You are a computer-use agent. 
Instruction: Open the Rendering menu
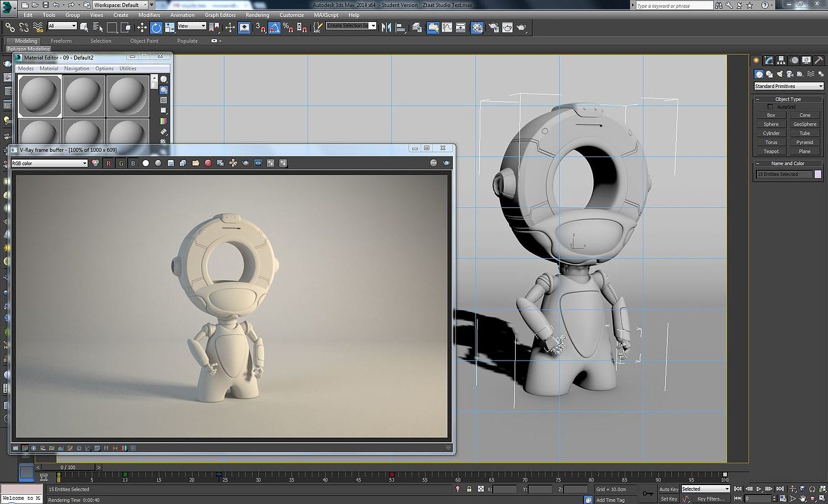pyautogui.click(x=257, y=15)
